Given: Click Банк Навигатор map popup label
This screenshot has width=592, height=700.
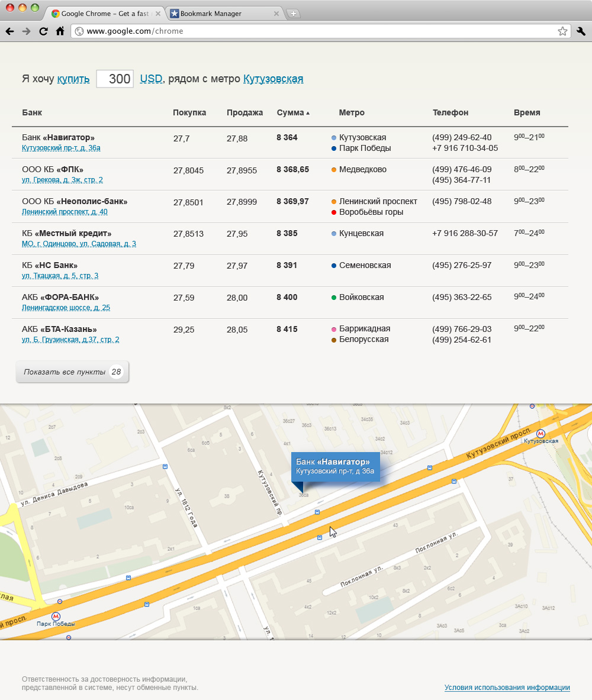Looking at the screenshot, I should [x=335, y=466].
